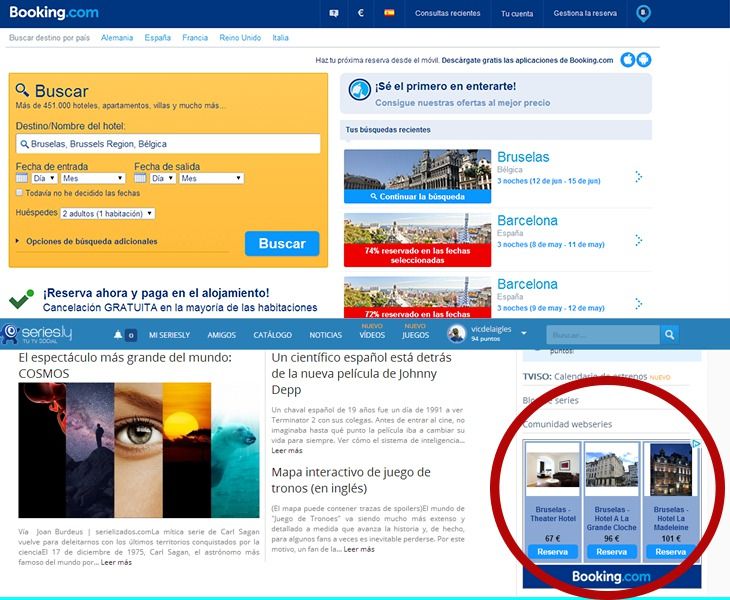The image size is (730, 600).
Task: Open 'Gestiona la reserva' menu
Action: (585, 13)
